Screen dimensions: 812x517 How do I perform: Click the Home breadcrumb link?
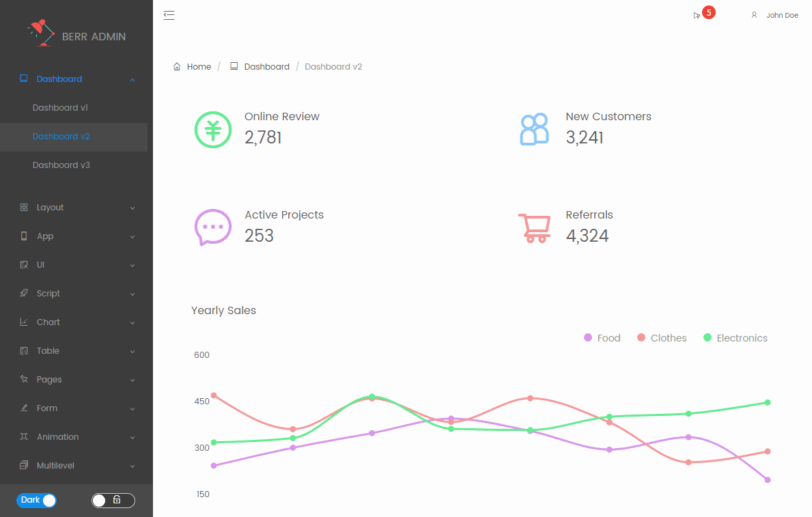point(197,66)
